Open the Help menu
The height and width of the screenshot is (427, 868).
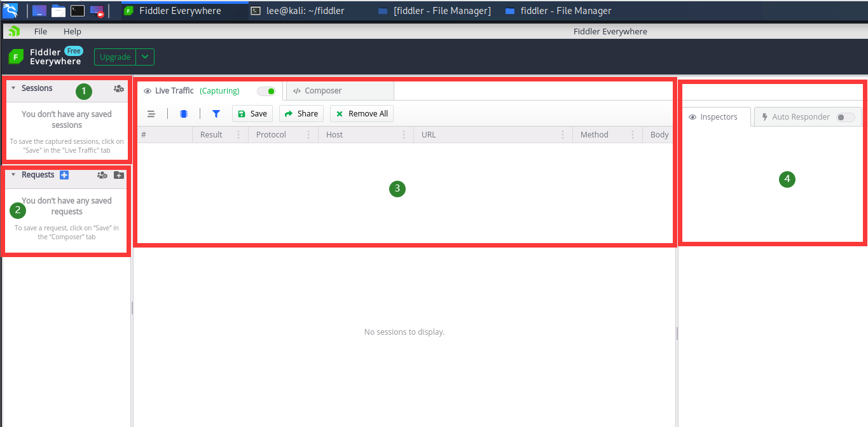click(x=72, y=31)
